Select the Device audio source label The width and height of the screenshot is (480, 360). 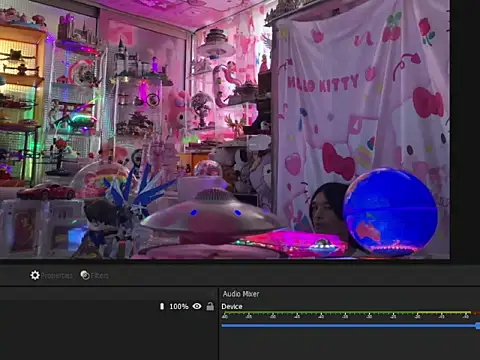click(232, 306)
